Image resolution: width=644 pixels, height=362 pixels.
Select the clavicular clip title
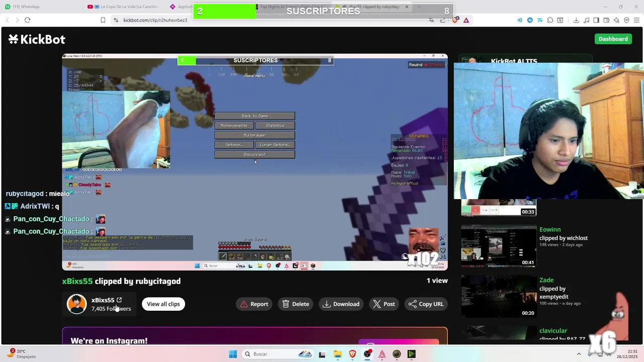(553, 330)
